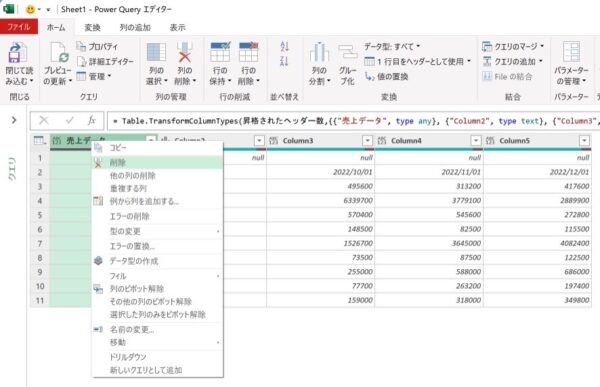Click the Keep Rows (行の保持) icon
The width and height of the screenshot is (600, 387).
point(220,52)
